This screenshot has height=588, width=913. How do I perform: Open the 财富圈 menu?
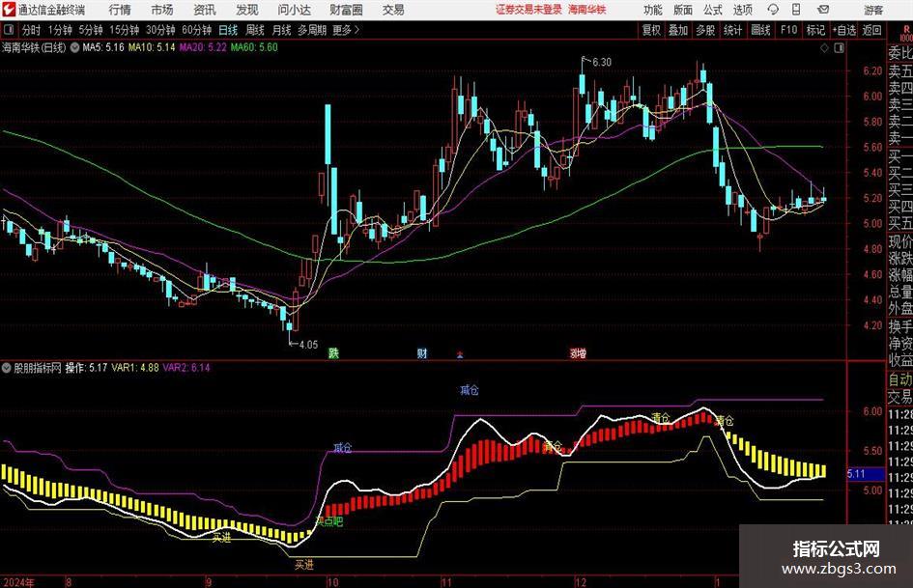coord(346,10)
